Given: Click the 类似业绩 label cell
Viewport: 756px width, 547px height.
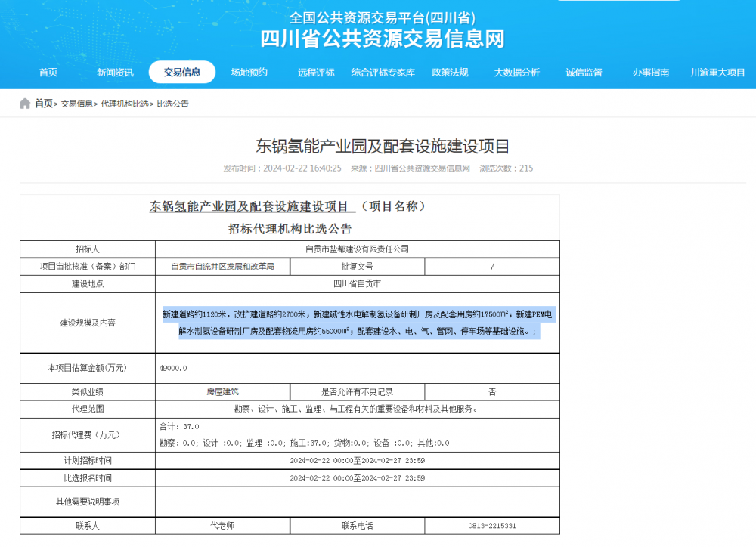Looking at the screenshot, I should click(88, 392).
